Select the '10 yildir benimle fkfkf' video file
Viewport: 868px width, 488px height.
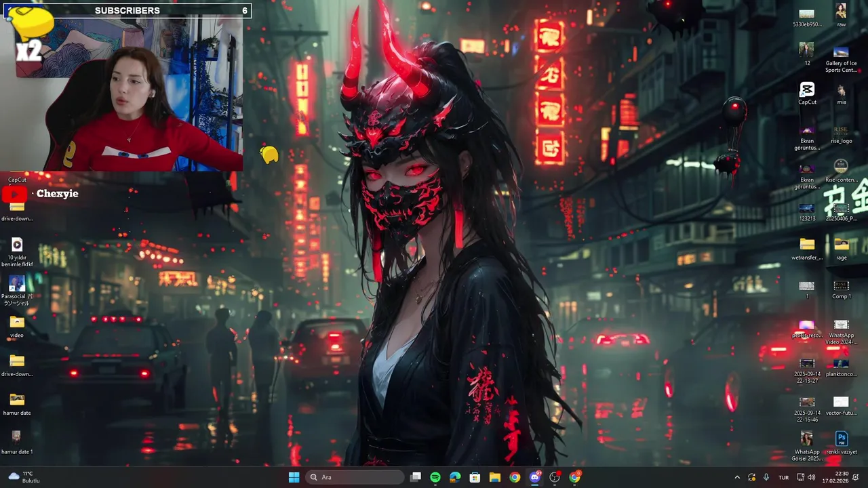[x=17, y=251]
